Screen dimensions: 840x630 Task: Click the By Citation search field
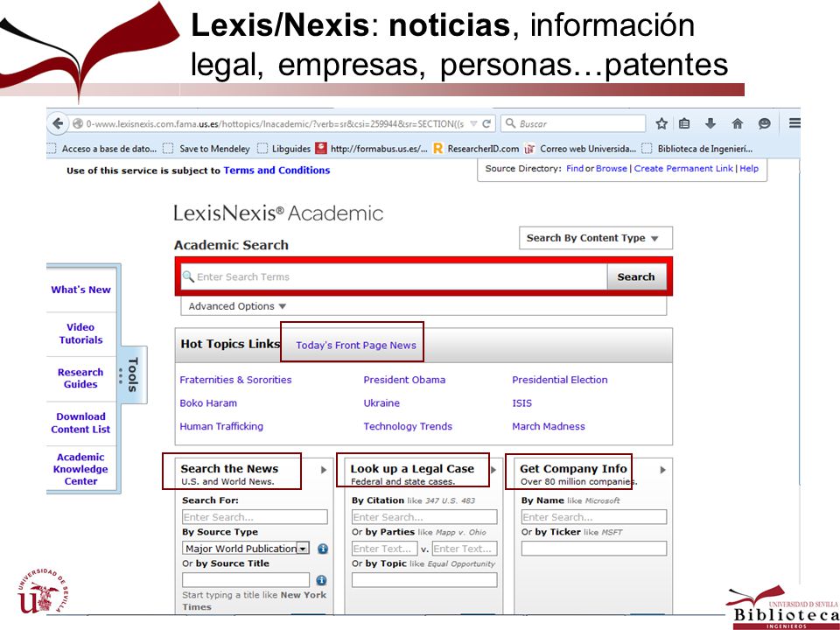pos(425,517)
